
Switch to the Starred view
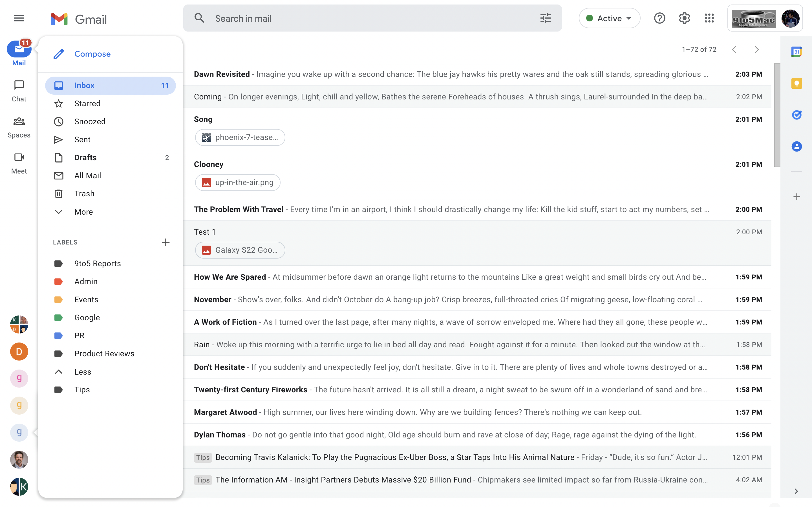click(x=88, y=103)
